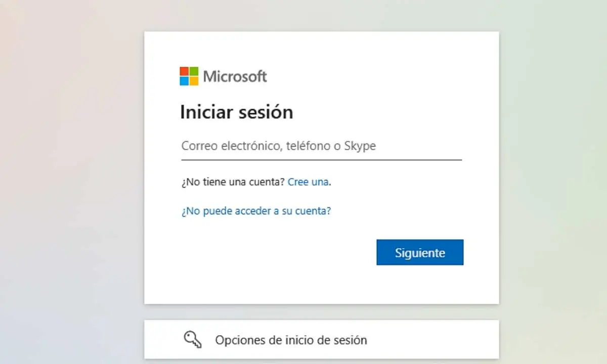Click the red square in the Microsoft logo
607x364 pixels.
(184, 71)
